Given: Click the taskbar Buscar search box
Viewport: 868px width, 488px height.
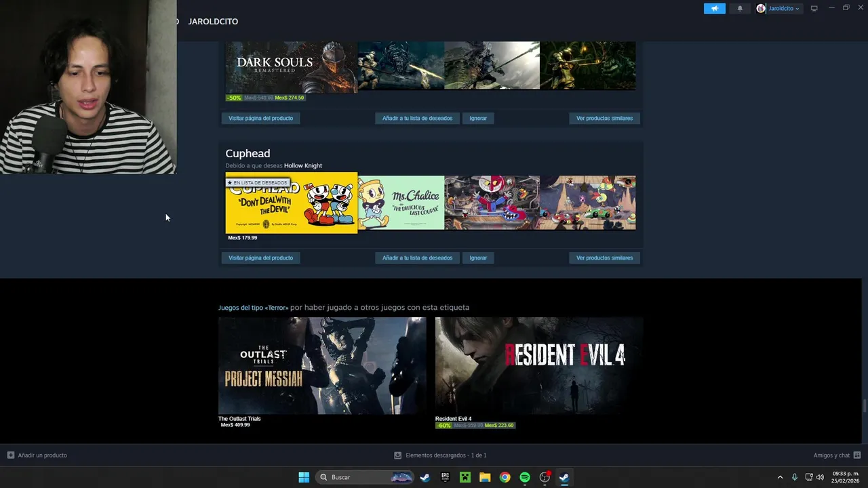Looking at the screenshot, I should coord(365,477).
